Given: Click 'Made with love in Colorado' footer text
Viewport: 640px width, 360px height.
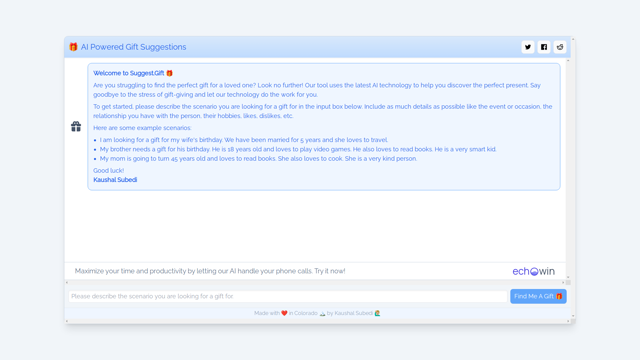Looking at the screenshot, I should [317, 313].
